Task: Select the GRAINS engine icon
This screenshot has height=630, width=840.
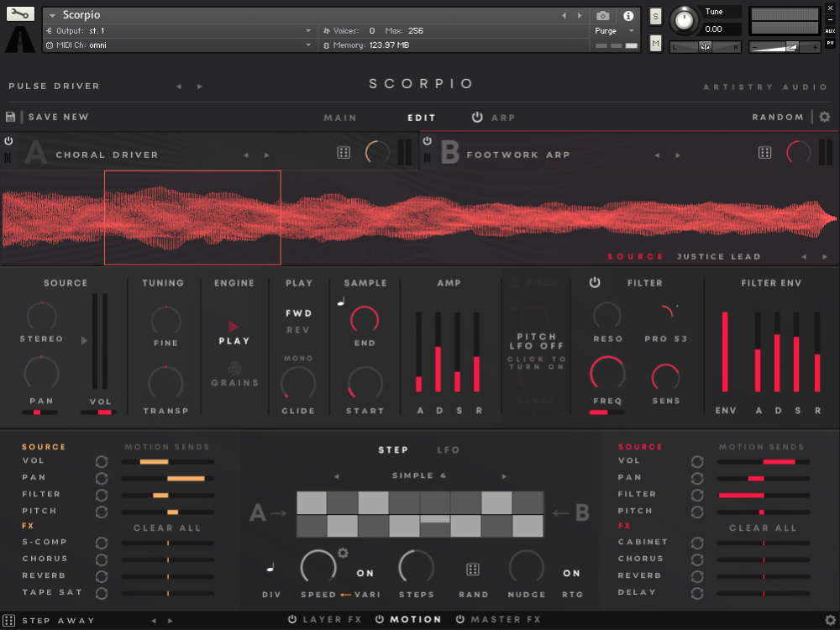Action: pyautogui.click(x=234, y=368)
